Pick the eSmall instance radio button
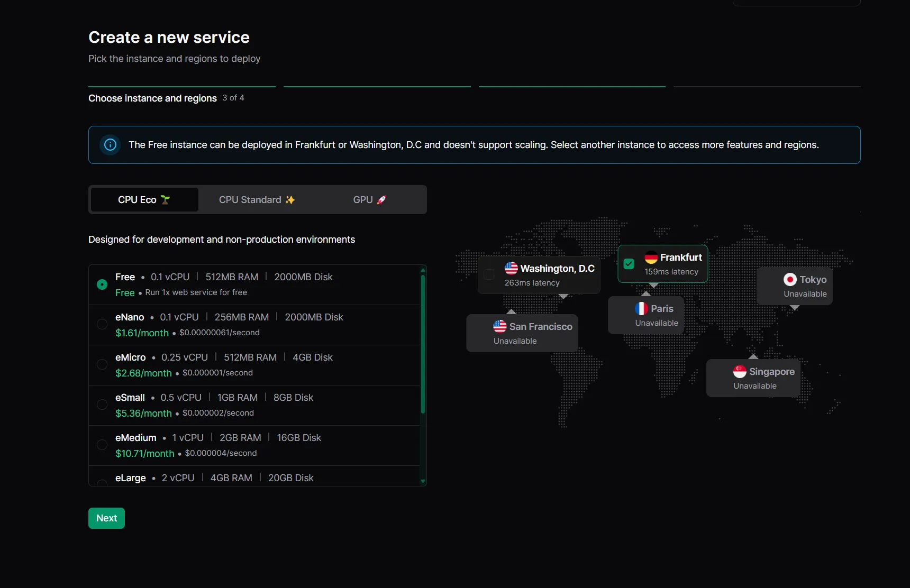 (102, 405)
